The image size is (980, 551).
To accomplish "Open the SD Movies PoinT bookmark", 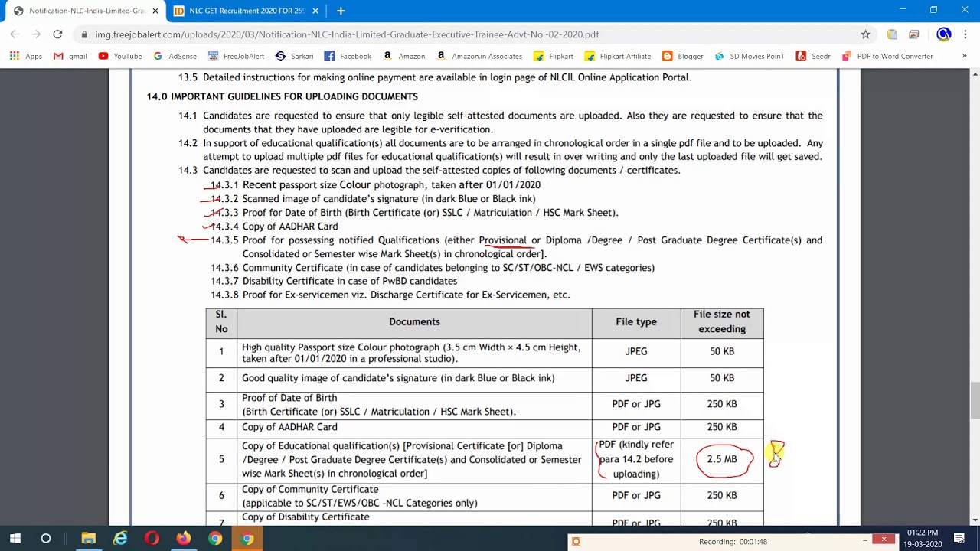I will pyautogui.click(x=750, y=56).
